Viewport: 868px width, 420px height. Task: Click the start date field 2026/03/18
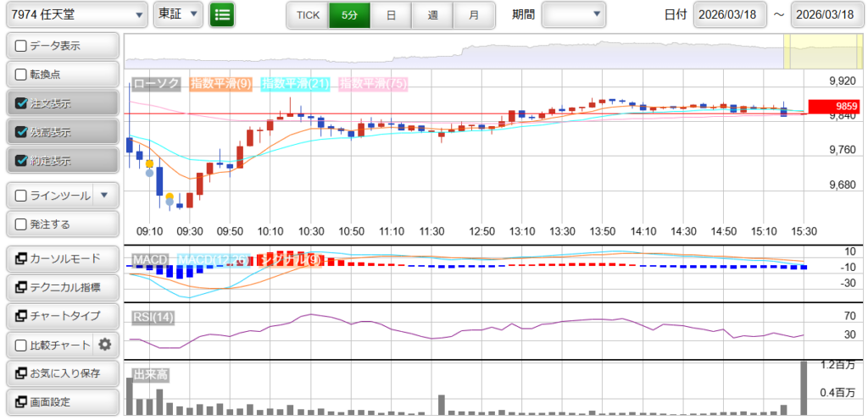(729, 14)
